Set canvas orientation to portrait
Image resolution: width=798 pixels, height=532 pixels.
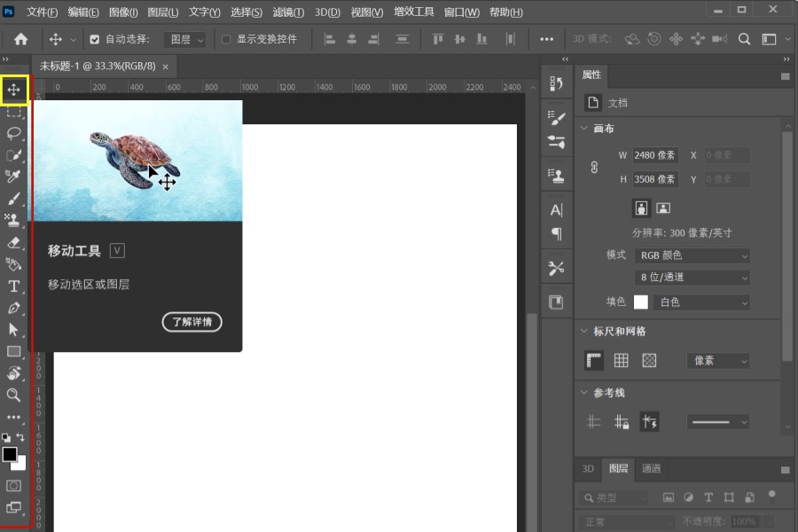click(641, 207)
